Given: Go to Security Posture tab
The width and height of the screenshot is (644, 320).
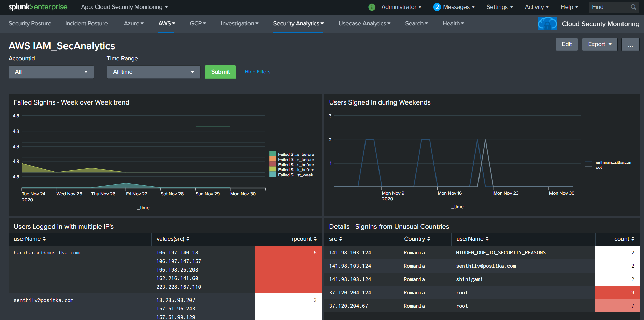Looking at the screenshot, I should coord(30,23).
